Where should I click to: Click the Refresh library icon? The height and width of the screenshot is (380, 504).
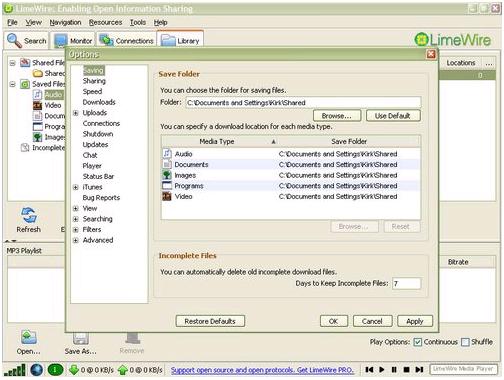click(x=29, y=215)
